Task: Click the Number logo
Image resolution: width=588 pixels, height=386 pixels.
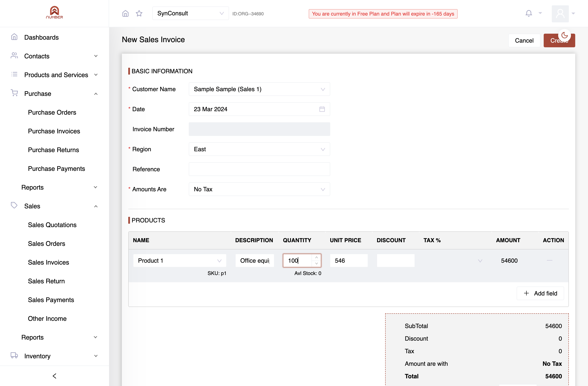Action: [x=54, y=12]
